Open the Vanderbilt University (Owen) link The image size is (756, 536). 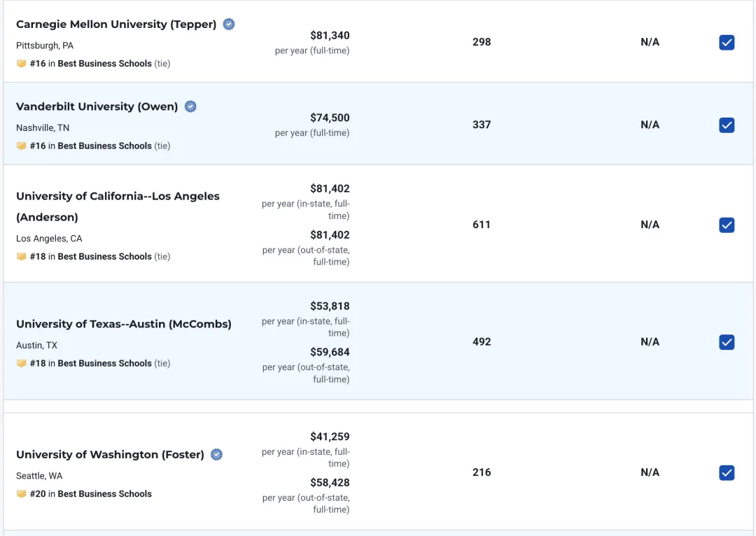click(97, 106)
